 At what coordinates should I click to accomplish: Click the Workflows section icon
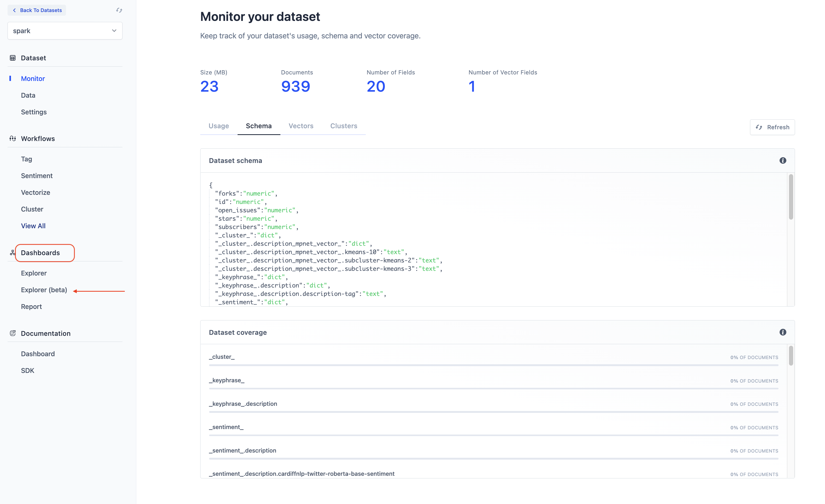coord(13,139)
